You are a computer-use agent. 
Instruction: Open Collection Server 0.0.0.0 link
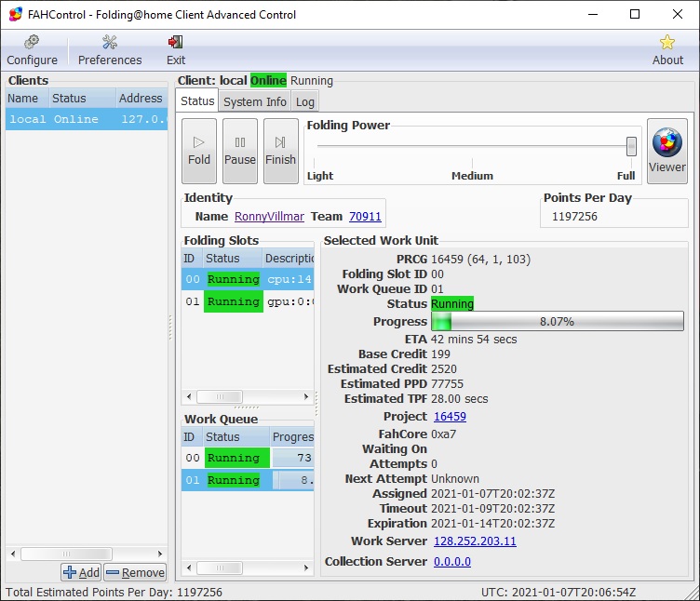tap(451, 562)
